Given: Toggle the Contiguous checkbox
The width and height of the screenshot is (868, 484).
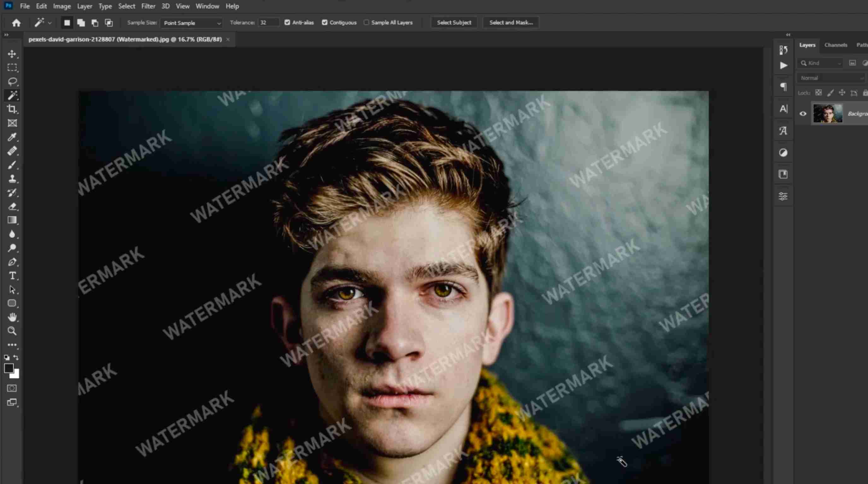Looking at the screenshot, I should pyautogui.click(x=325, y=23).
